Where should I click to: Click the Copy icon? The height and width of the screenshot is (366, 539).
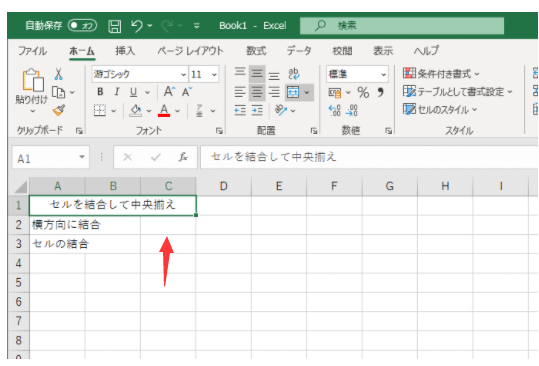click(x=58, y=92)
